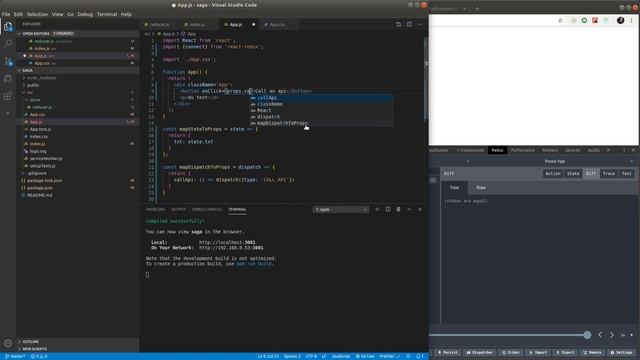The width and height of the screenshot is (640, 360).
Task: Split the terminal panel
Action: (x=388, y=209)
